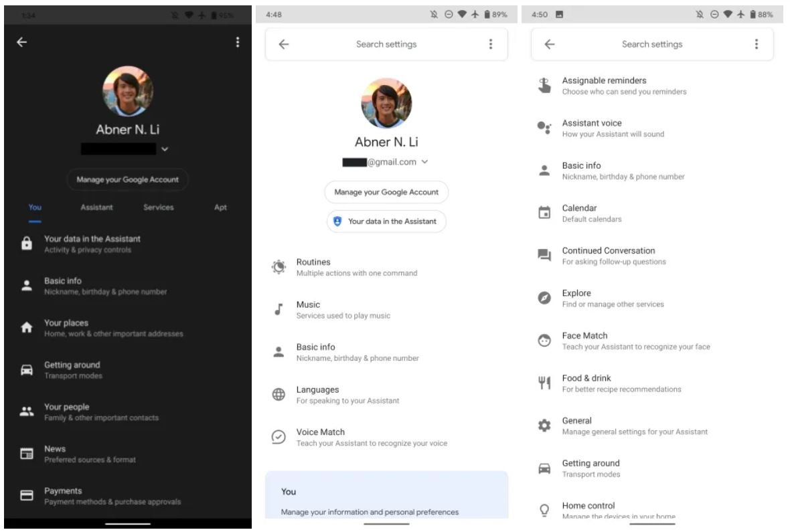This screenshot has width=790, height=532.
Task: Tap the Music note icon
Action: pyautogui.click(x=279, y=309)
